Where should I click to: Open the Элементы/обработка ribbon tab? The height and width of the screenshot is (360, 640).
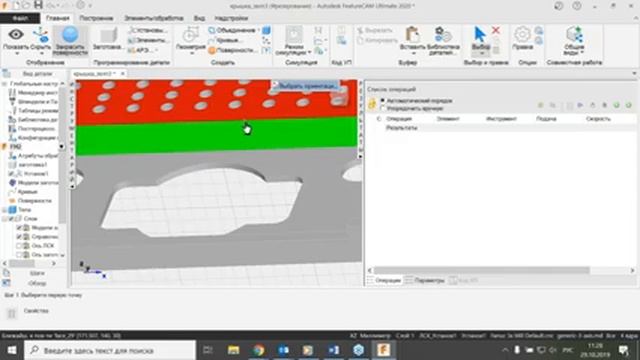point(153,18)
